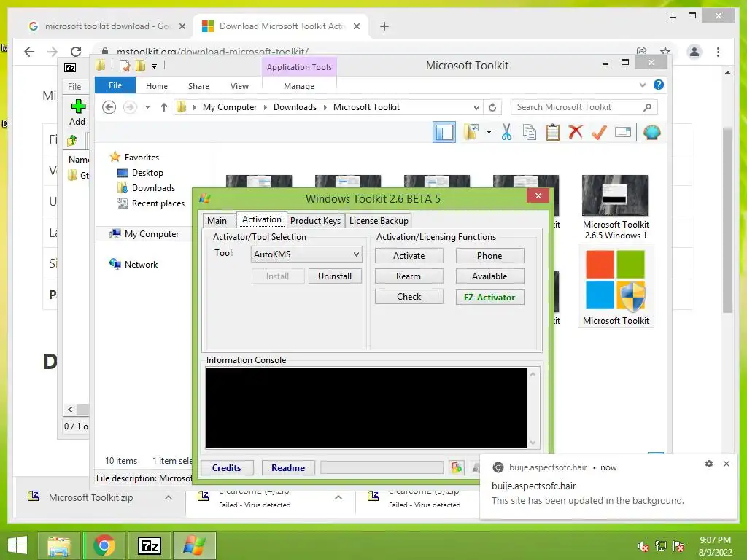Viewport: 747px width, 560px height.
Task: Open Chrome from taskbar
Action: pyautogui.click(x=104, y=545)
